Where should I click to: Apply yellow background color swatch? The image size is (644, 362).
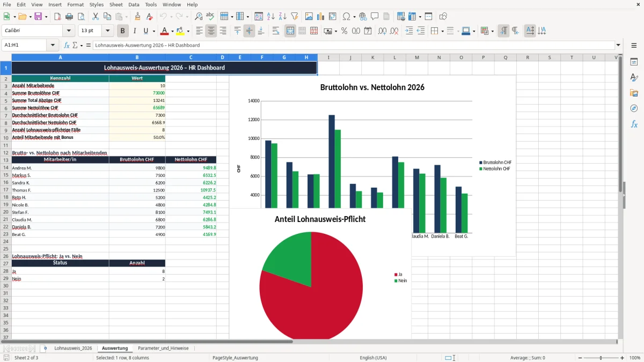coord(180,31)
